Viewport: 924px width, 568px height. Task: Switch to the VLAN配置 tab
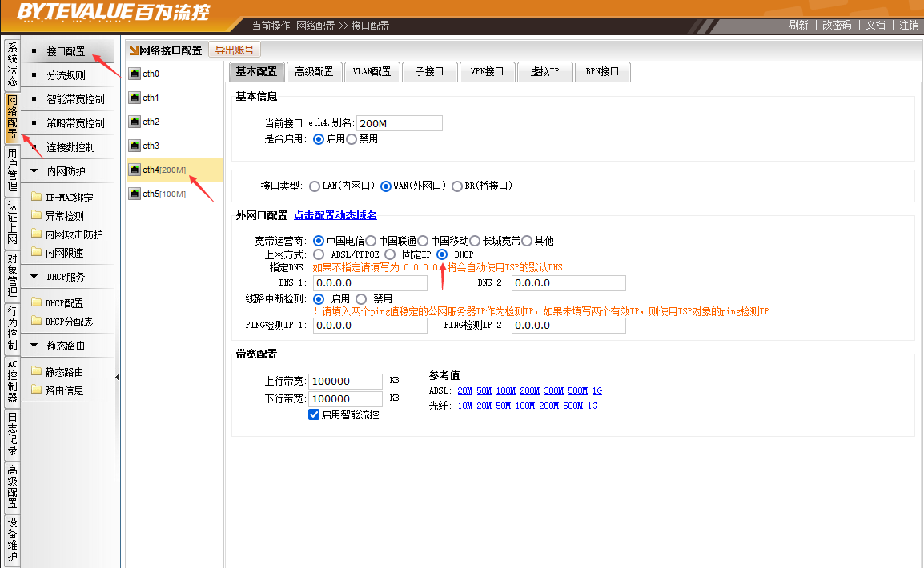[x=372, y=71]
